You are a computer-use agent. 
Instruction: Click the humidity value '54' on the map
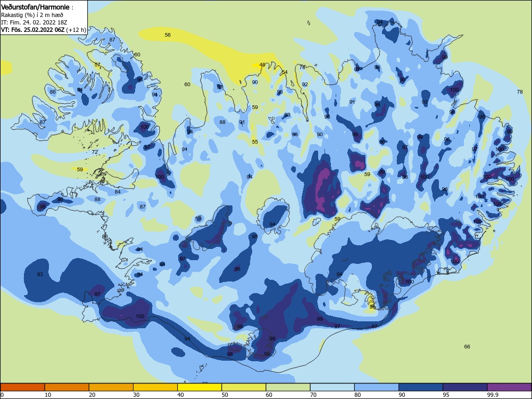click(285, 72)
